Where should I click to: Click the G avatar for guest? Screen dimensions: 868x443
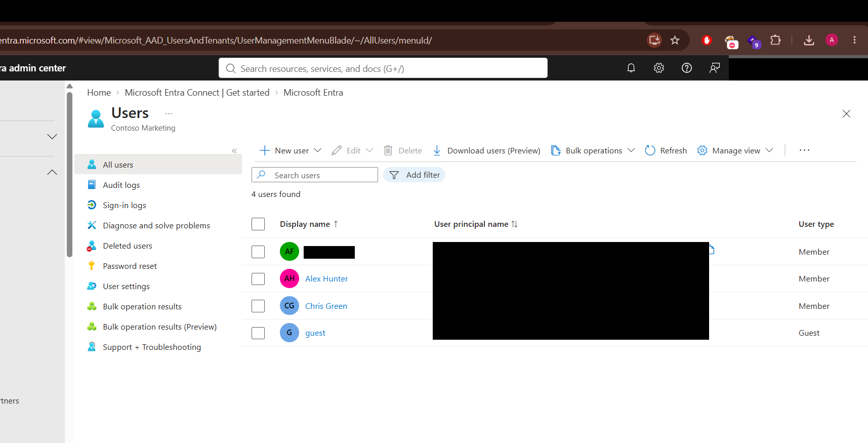pos(290,333)
